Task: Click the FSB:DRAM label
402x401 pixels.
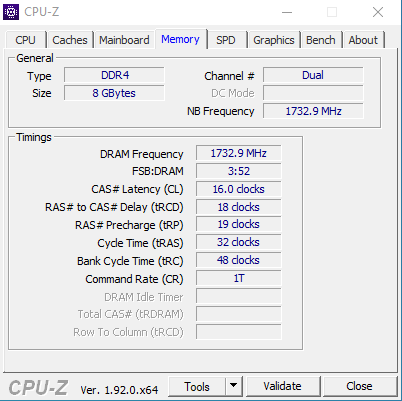Action: point(158,171)
